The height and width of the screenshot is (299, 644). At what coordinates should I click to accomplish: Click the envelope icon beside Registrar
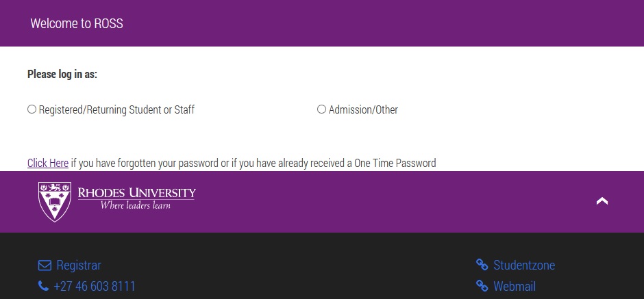(x=45, y=265)
